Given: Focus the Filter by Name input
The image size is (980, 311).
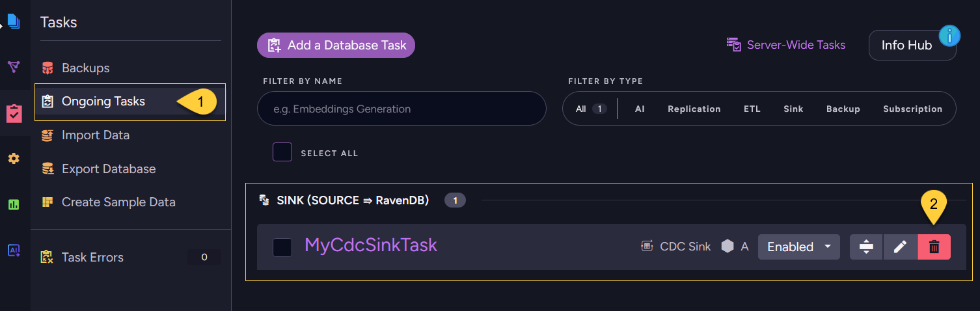Looking at the screenshot, I should [402, 109].
